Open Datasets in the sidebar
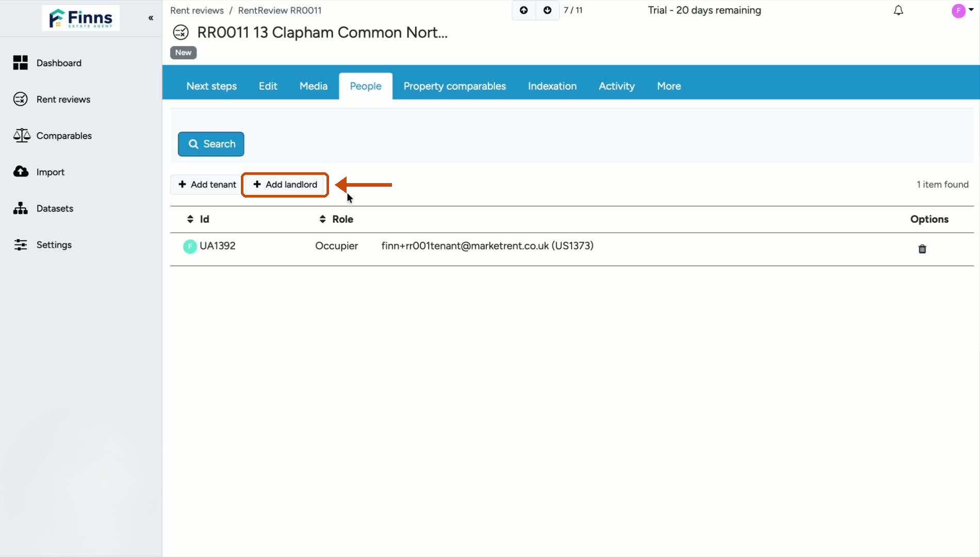Screen dimensions: 980x557 pyautogui.click(x=55, y=208)
